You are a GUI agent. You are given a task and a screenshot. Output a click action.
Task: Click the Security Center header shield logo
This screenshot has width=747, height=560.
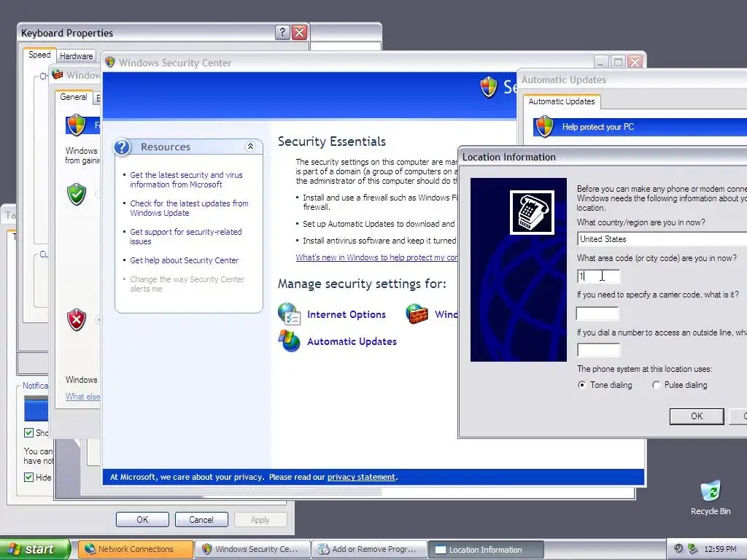pyautogui.click(x=489, y=87)
